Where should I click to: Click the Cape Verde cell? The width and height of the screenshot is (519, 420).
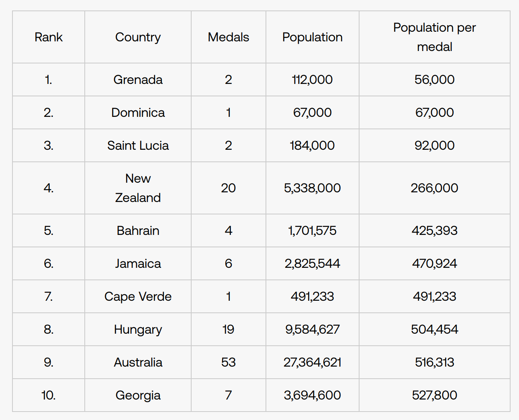pos(138,296)
